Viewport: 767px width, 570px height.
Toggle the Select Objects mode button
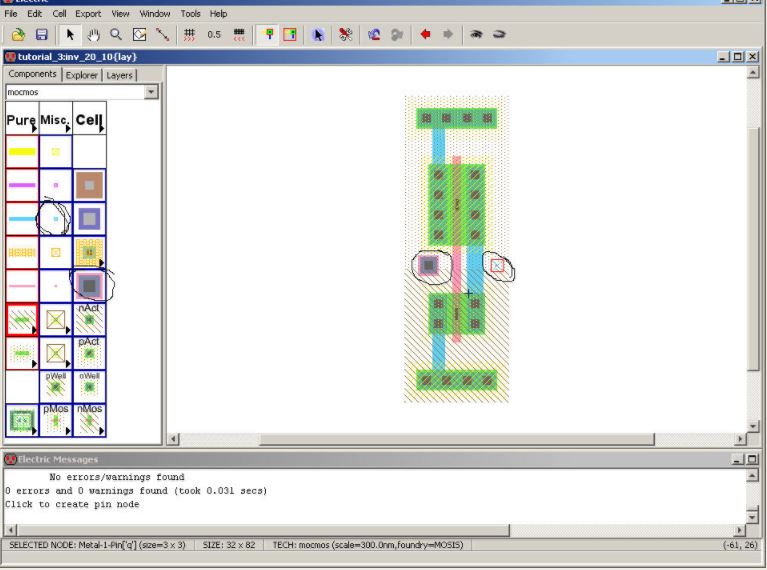[x=268, y=34]
